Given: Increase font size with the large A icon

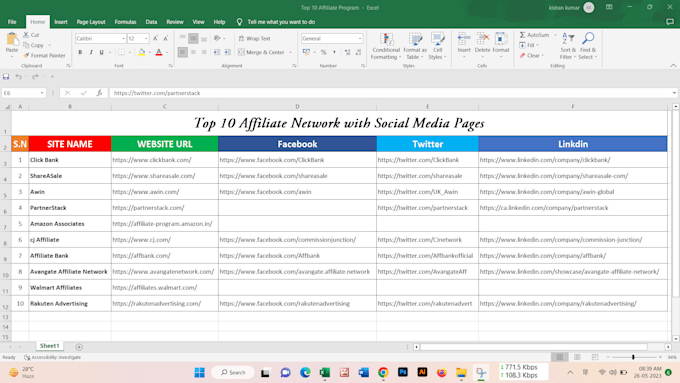Looking at the screenshot, I should [155, 39].
